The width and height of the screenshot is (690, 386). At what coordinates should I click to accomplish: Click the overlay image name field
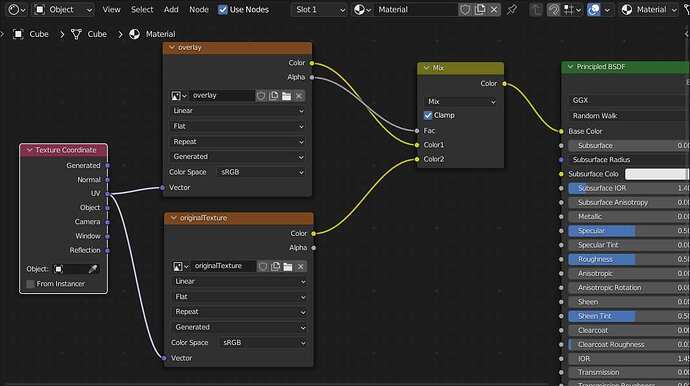[x=222, y=96]
